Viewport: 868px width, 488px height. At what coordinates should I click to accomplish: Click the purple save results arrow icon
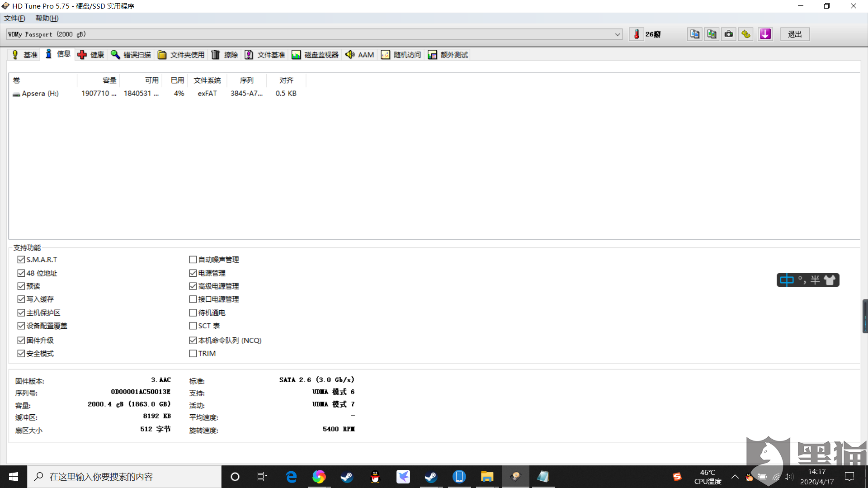pos(765,34)
